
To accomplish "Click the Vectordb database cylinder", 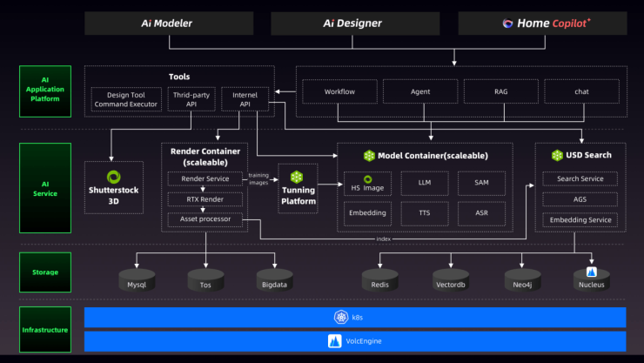I will tap(451, 279).
